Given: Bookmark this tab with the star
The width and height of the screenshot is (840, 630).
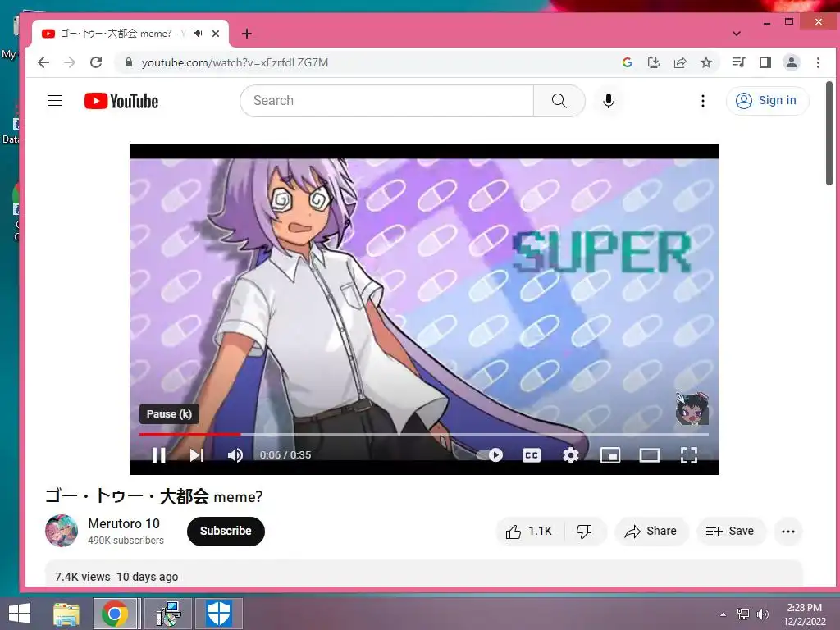Looking at the screenshot, I should pyautogui.click(x=706, y=62).
